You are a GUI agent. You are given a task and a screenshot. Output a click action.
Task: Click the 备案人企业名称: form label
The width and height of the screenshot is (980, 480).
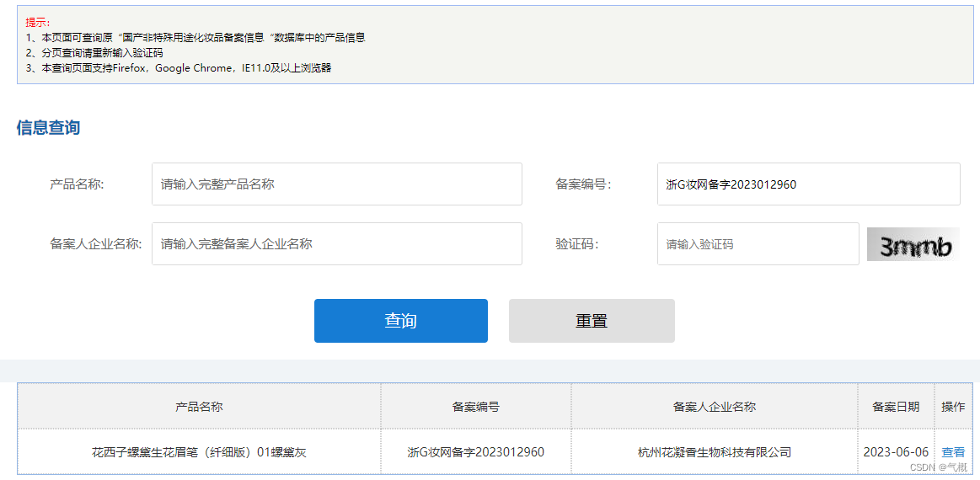[x=95, y=244]
